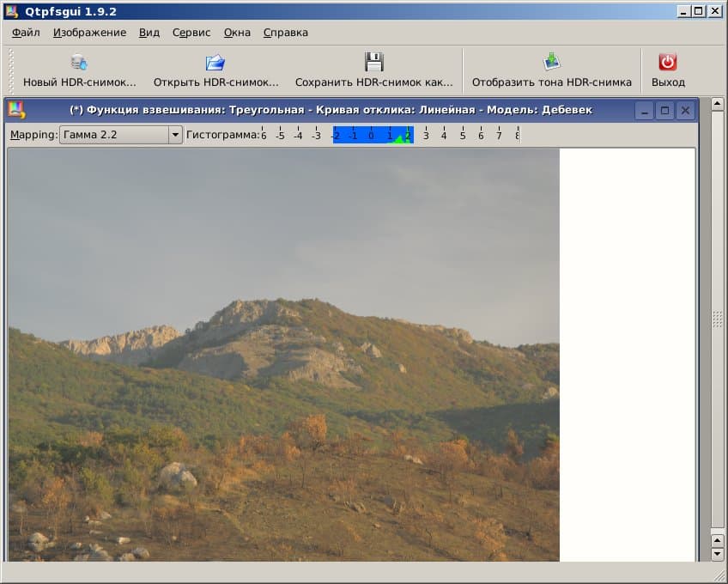Minimize the main Qtpfsgui window

[x=683, y=11]
